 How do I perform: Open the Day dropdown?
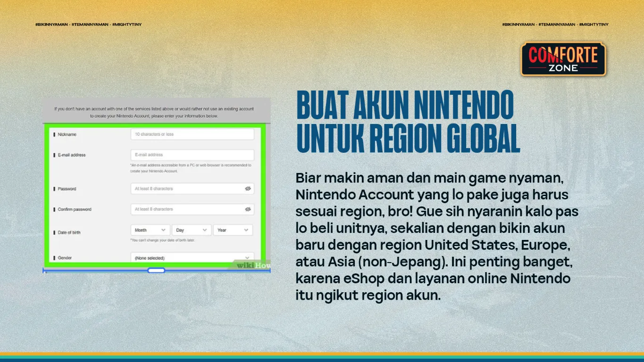click(x=191, y=230)
